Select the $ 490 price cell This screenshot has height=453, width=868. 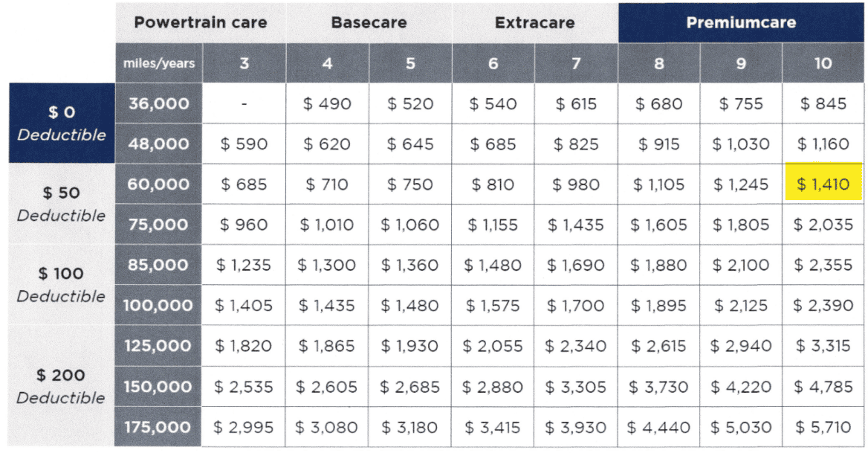click(x=327, y=103)
